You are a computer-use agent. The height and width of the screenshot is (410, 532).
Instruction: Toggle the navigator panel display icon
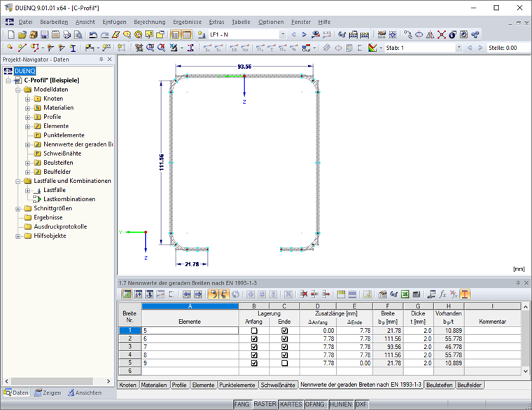176,34
